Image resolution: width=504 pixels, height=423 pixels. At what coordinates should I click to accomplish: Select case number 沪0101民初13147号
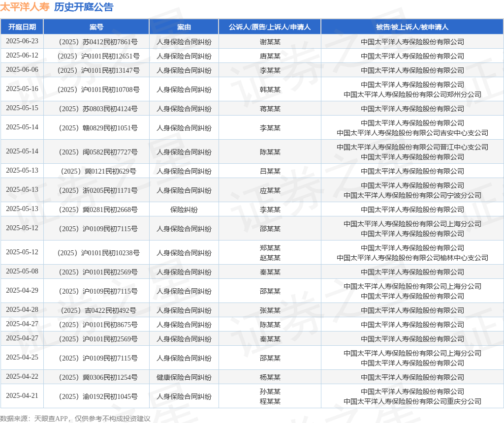point(98,70)
